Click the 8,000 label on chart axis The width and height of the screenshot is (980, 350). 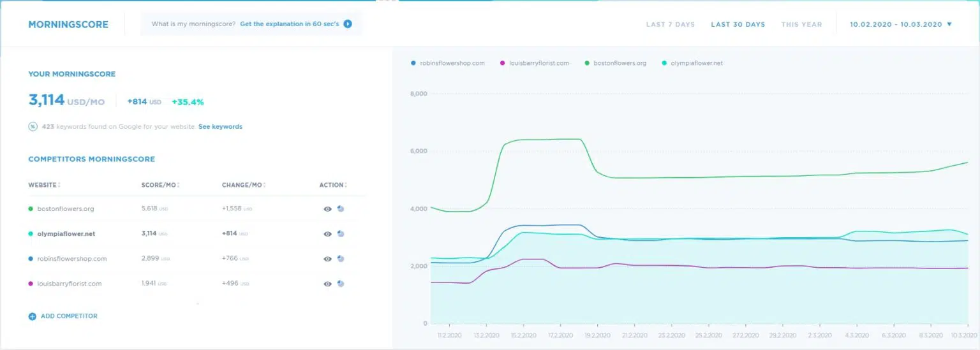(x=417, y=94)
